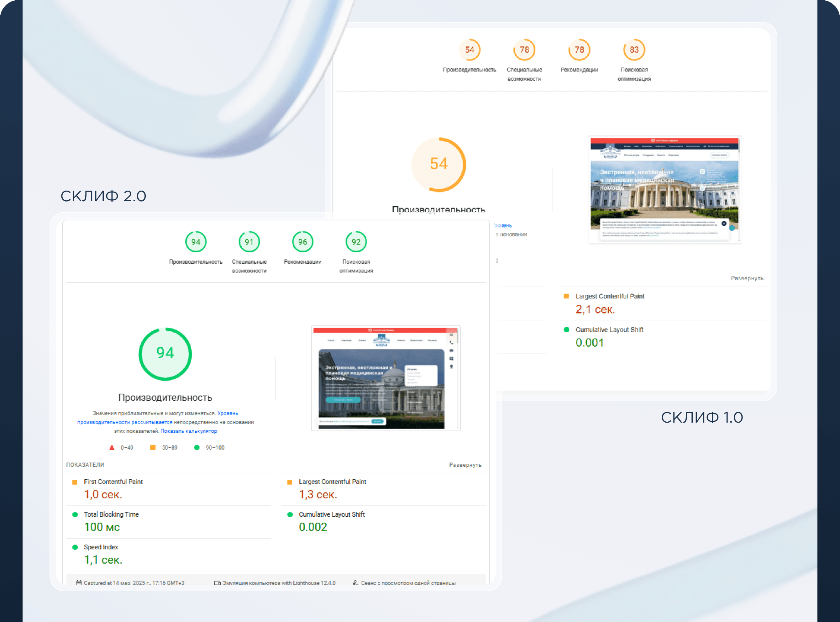Click the large green 94 performance circle
This screenshot has width=840, height=622.
point(165,354)
